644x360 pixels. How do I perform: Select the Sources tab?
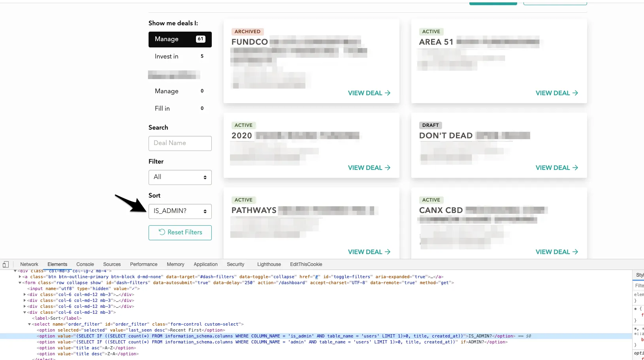coord(112,264)
